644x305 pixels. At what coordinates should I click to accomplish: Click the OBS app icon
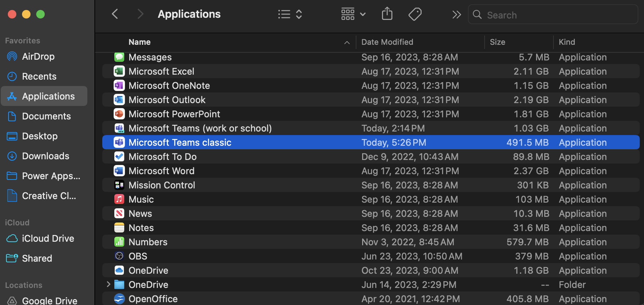click(119, 256)
